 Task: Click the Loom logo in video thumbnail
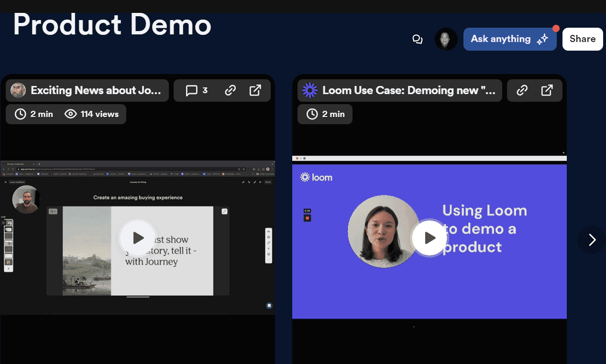tap(316, 177)
